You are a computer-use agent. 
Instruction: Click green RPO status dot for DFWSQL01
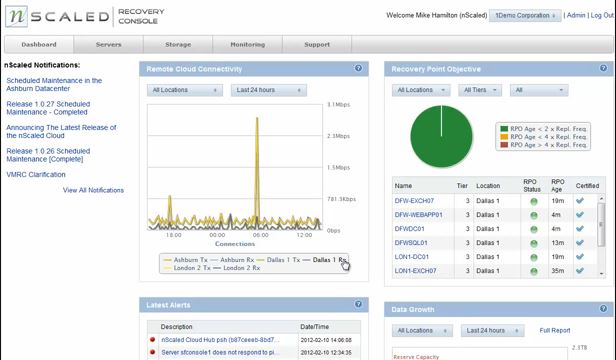click(534, 243)
